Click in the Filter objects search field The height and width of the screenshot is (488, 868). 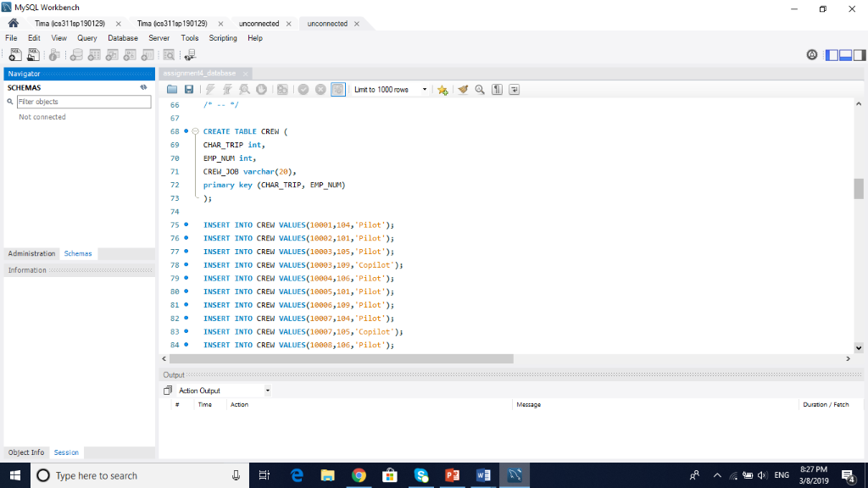click(x=82, y=101)
